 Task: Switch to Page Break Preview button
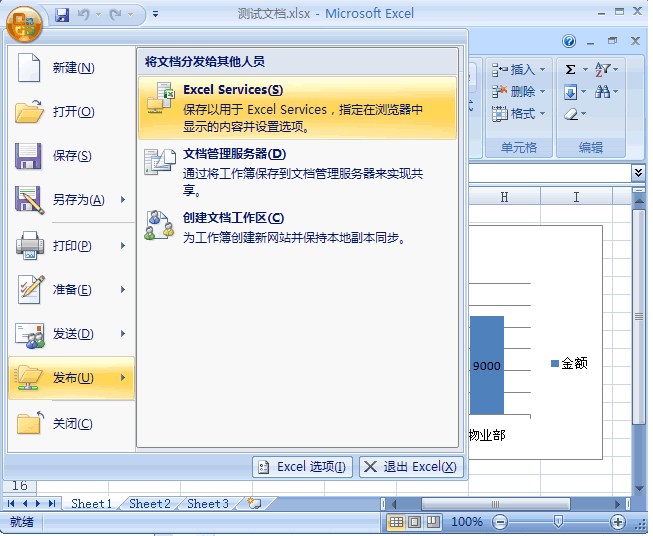[x=433, y=521]
